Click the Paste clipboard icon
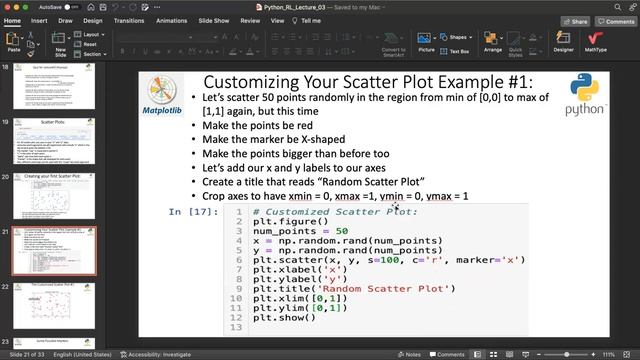 pyautogui.click(x=12, y=39)
